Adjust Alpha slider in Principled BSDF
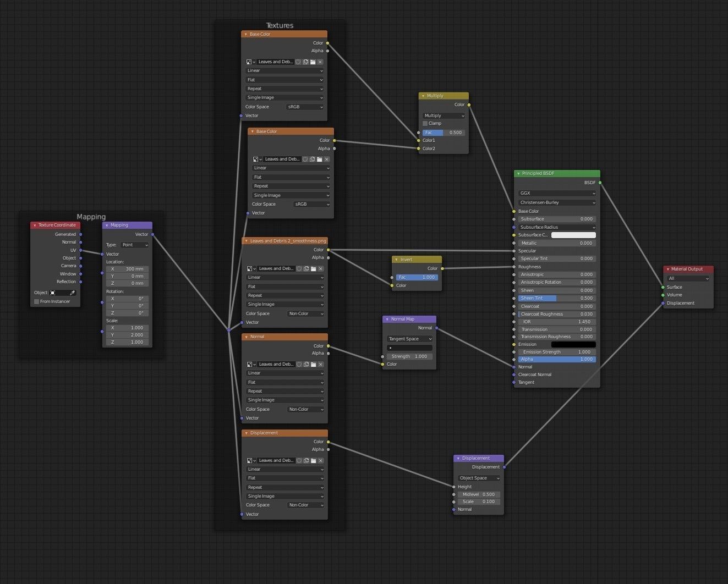728x584 pixels. [x=557, y=359]
